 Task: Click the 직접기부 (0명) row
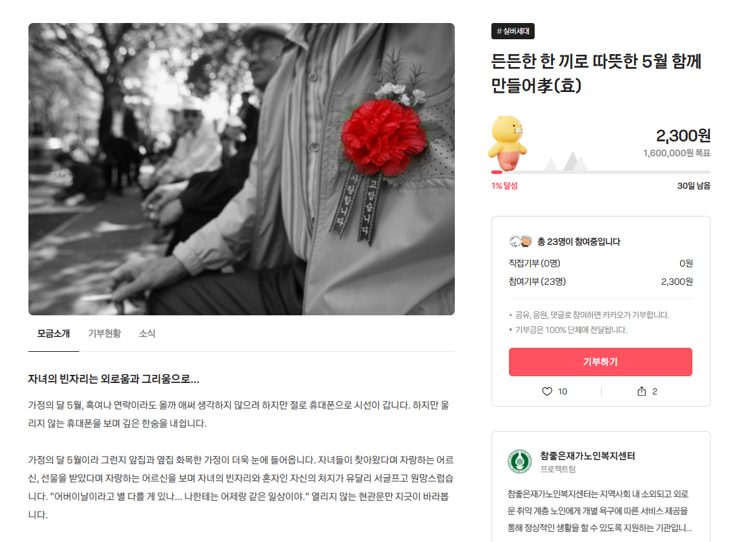click(x=601, y=263)
